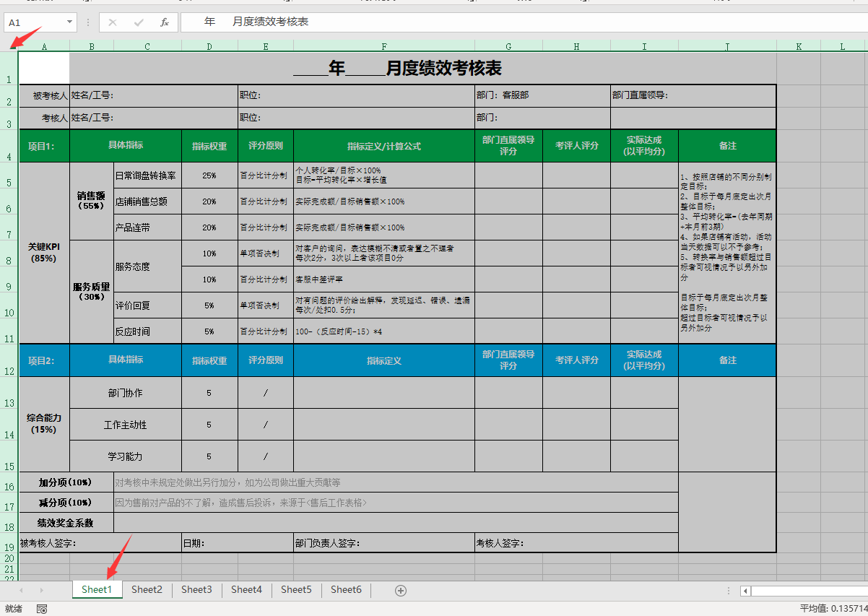The width and height of the screenshot is (868, 616).
Task: Click the Cancel entry X icon
Action: pyautogui.click(x=113, y=22)
